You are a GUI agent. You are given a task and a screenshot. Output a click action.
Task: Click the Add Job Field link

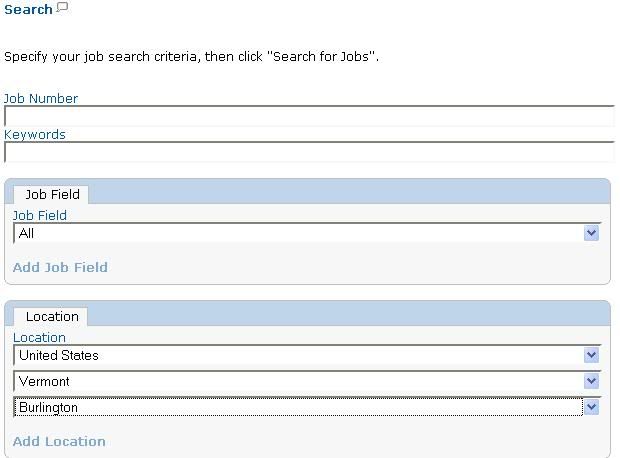coord(60,267)
